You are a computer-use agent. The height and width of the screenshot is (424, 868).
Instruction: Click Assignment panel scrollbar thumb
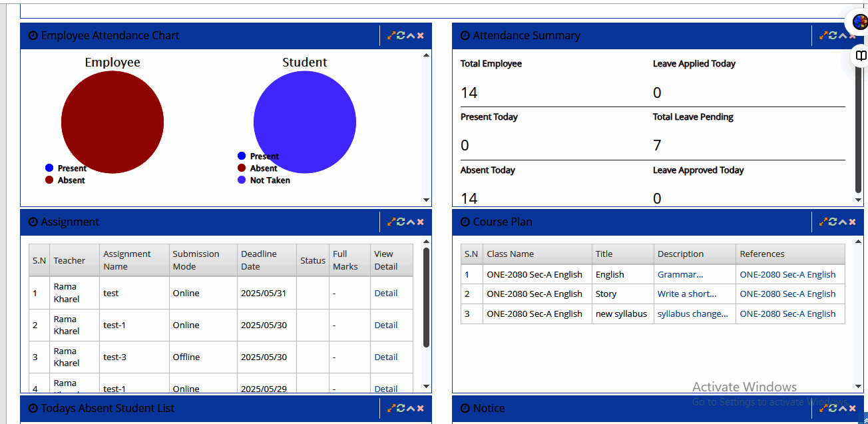click(x=426, y=298)
